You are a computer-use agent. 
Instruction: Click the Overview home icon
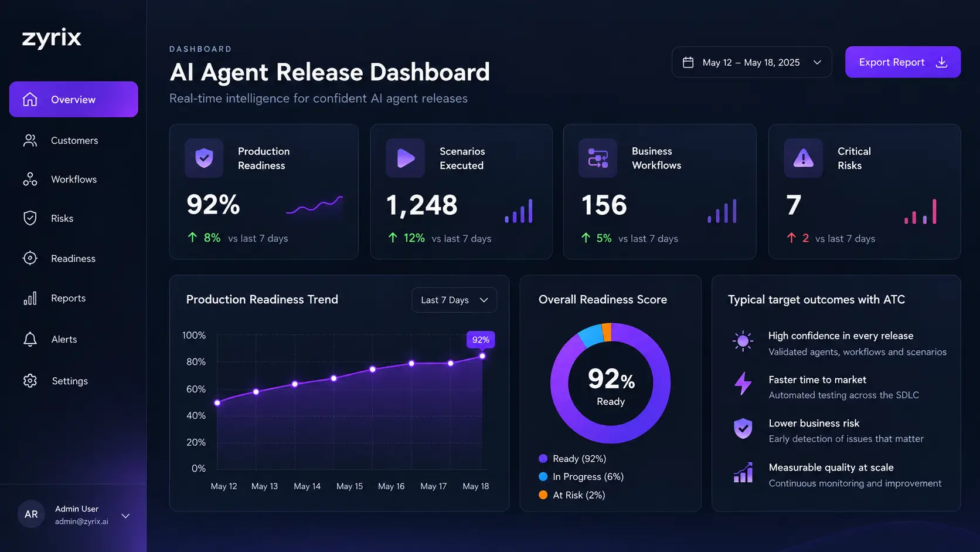(30, 99)
